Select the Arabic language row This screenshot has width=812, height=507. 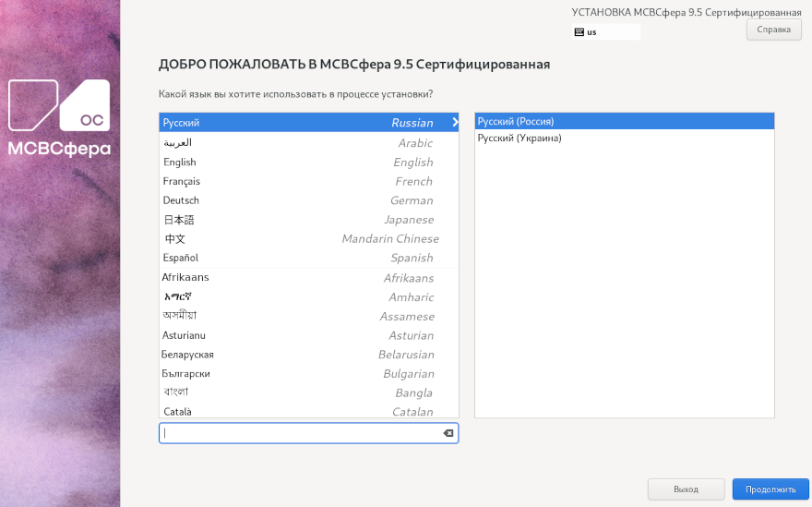(x=308, y=143)
